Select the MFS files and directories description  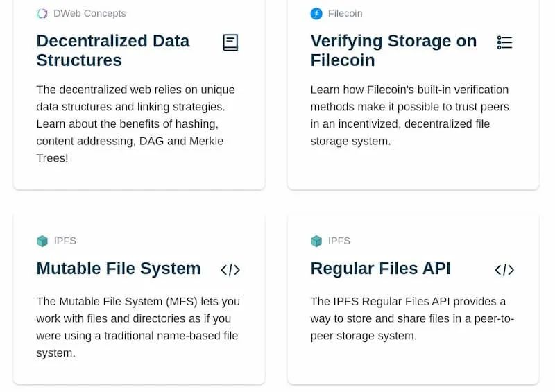pyautogui.click(x=138, y=327)
